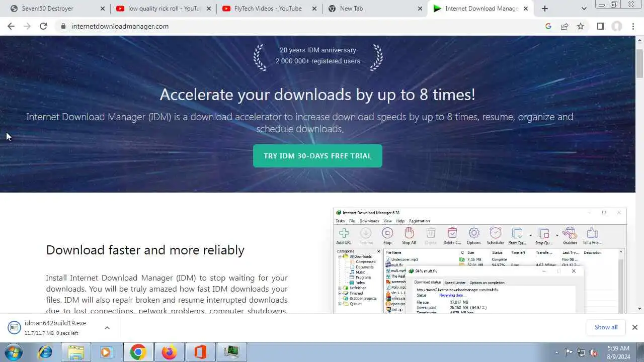644x362 pixels.
Task: Click the Chrome taskbar icon
Action: 138,352
